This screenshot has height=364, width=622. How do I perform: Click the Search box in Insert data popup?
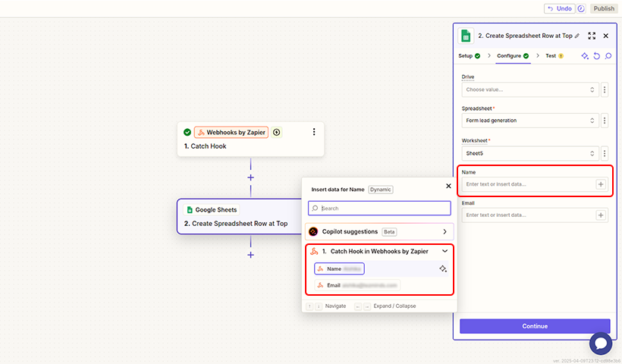[x=379, y=209]
